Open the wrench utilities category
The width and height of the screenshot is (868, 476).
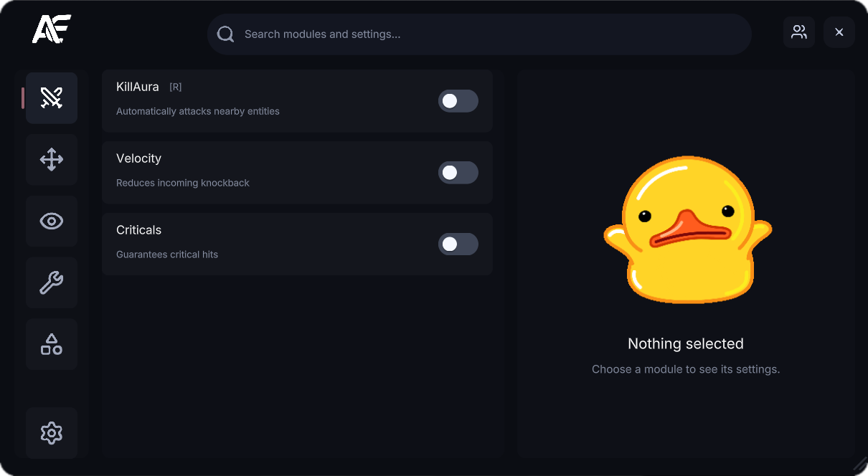52,282
